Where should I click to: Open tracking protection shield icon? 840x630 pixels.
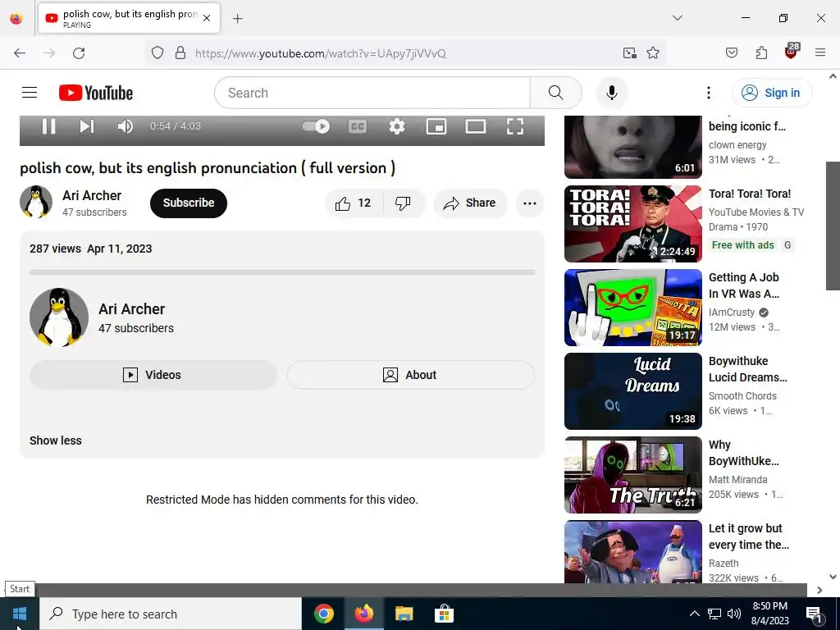click(x=157, y=53)
